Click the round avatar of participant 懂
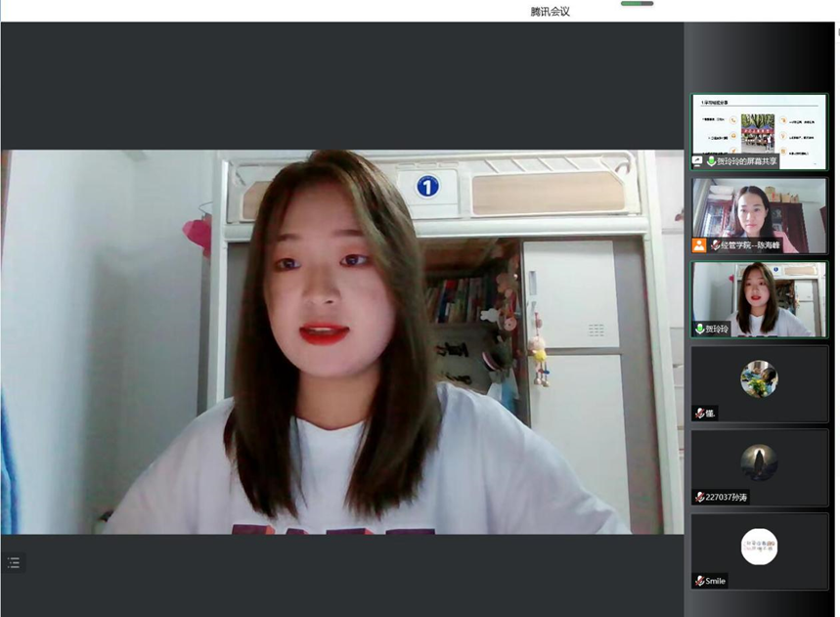This screenshot has width=840, height=617. click(x=759, y=379)
